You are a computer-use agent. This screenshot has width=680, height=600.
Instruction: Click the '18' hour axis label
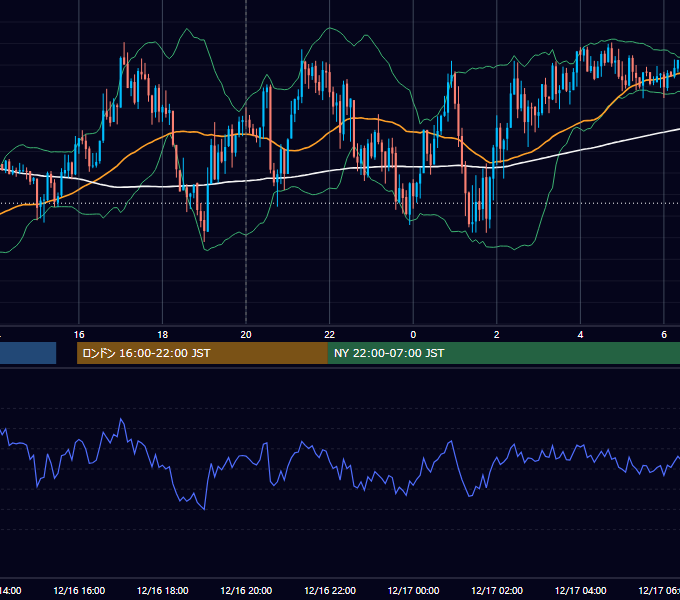click(x=163, y=335)
